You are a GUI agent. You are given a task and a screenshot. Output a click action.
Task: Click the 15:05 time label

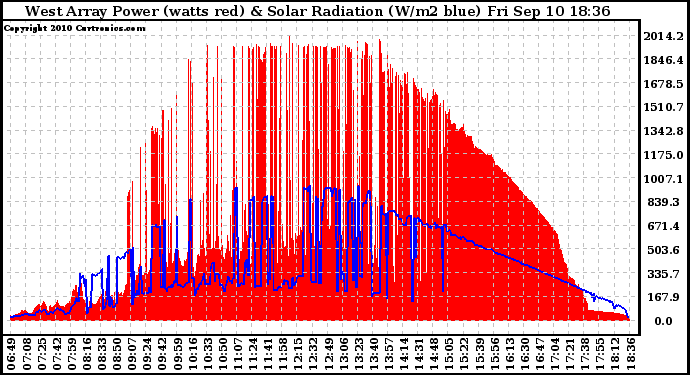tap(449, 353)
